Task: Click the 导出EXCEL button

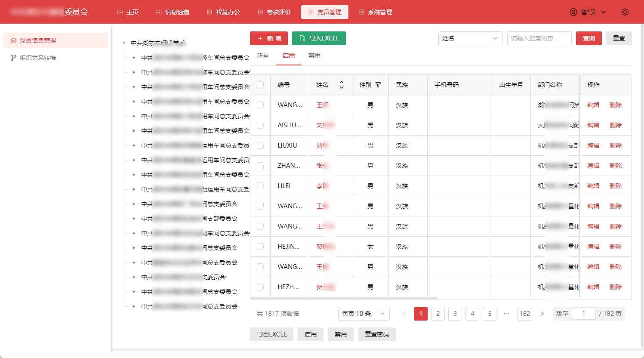Action: pyautogui.click(x=271, y=334)
